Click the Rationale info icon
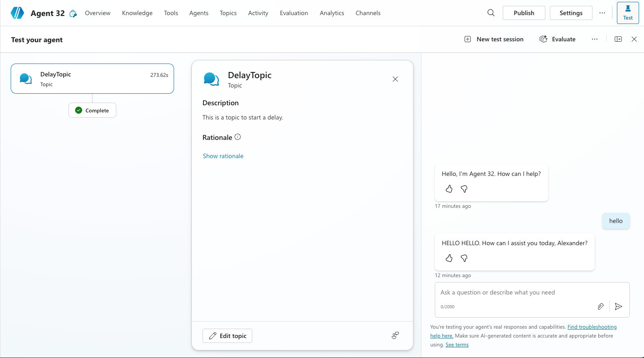Screen dimensions: 644x358 click(238, 137)
